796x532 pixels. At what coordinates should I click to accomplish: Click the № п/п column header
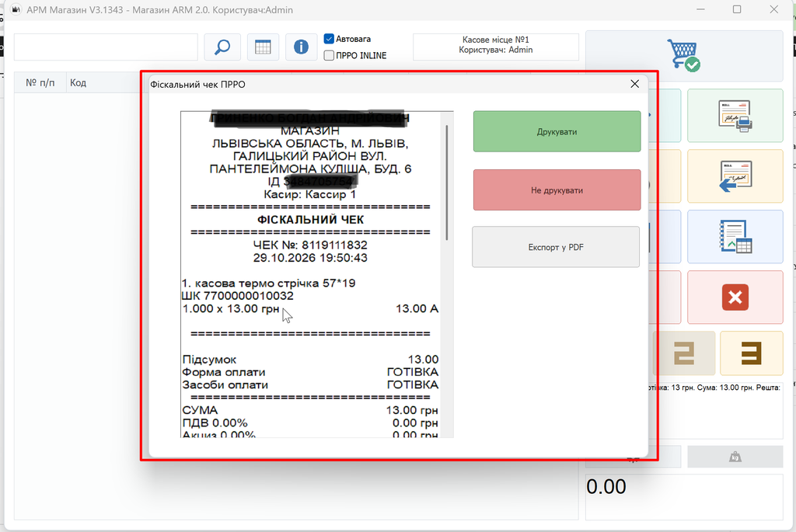tap(40, 82)
